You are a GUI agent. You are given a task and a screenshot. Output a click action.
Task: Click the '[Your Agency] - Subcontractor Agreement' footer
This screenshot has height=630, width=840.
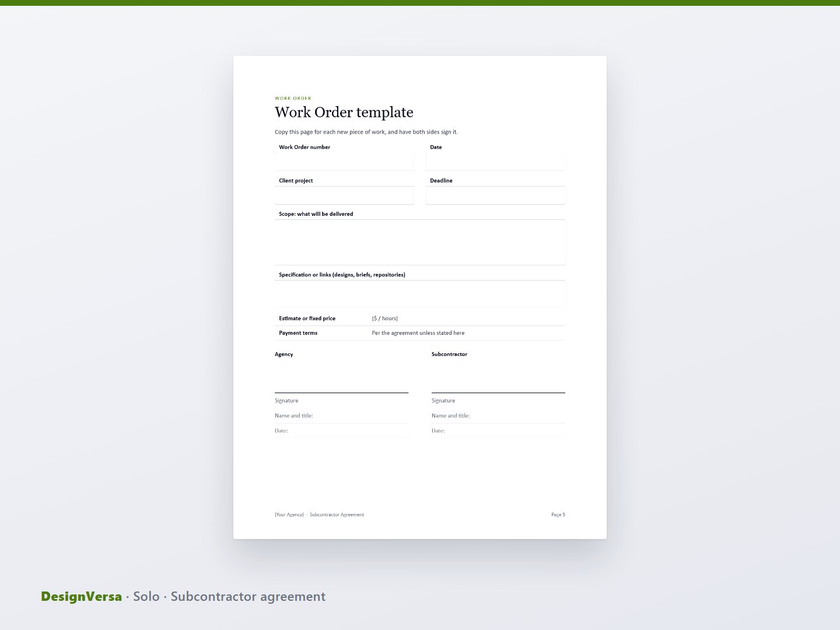(320, 514)
